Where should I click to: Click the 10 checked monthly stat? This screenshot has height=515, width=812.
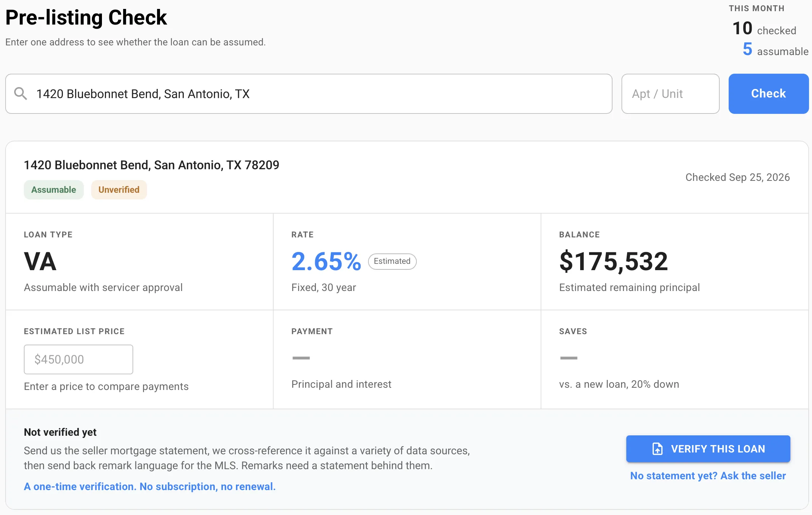click(x=764, y=29)
